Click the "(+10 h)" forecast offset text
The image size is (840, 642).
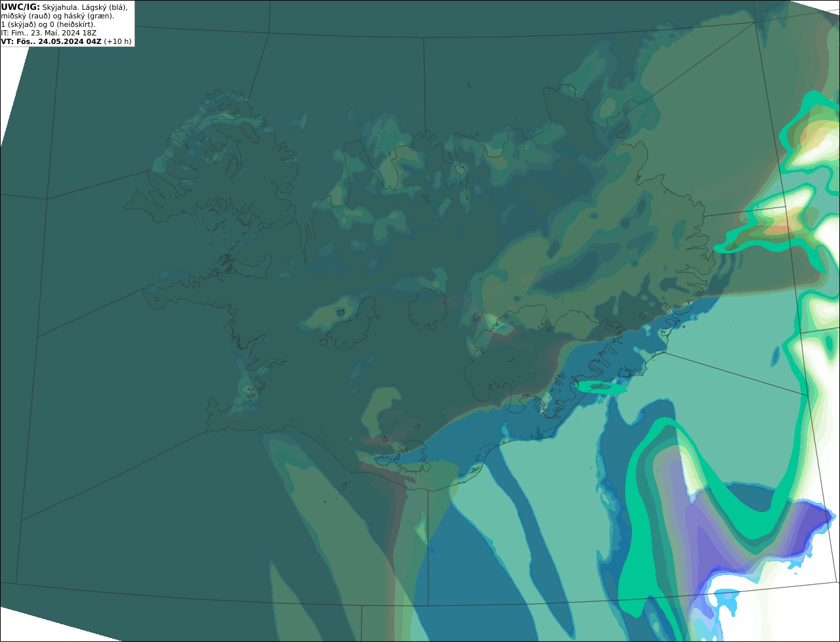pyautogui.click(x=117, y=41)
